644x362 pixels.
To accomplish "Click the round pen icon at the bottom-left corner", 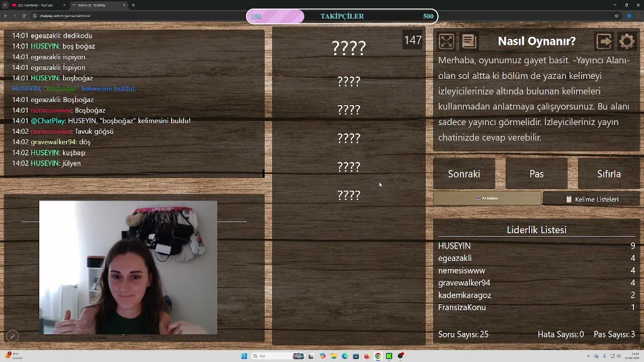I will (13, 336).
